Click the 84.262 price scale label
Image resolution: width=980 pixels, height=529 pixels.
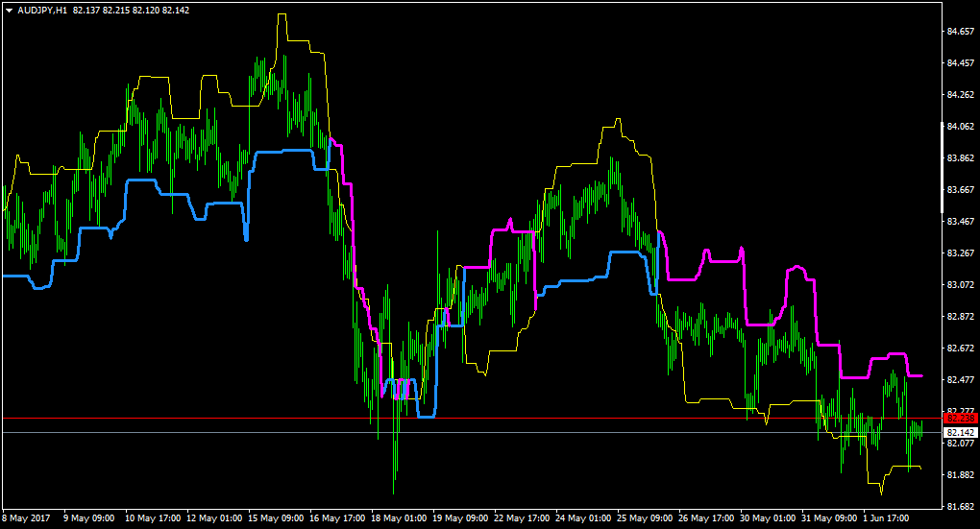point(961,95)
